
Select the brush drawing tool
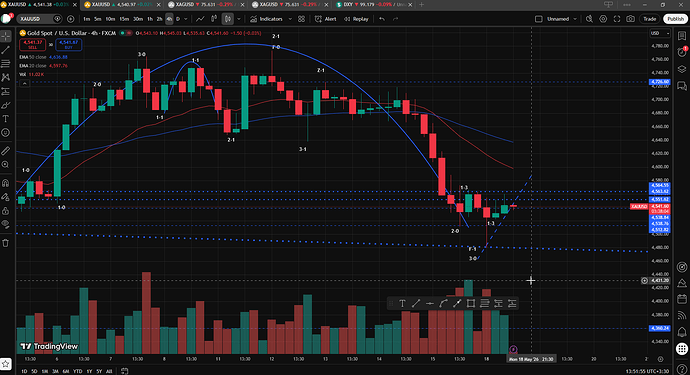6,105
